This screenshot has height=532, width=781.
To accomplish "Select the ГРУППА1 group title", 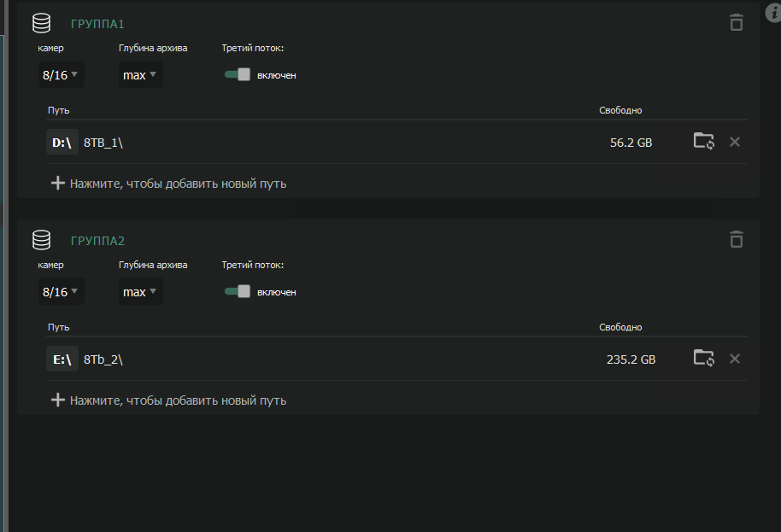I will [x=97, y=24].
